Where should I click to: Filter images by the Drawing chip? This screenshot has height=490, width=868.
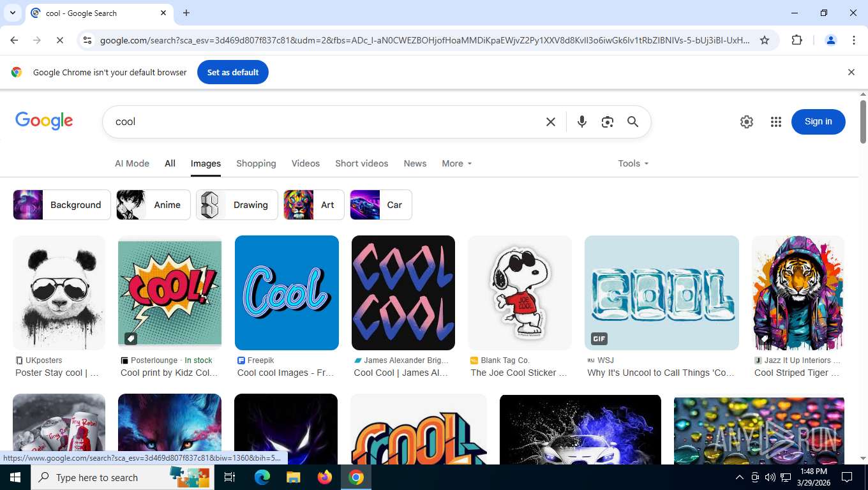(x=237, y=205)
